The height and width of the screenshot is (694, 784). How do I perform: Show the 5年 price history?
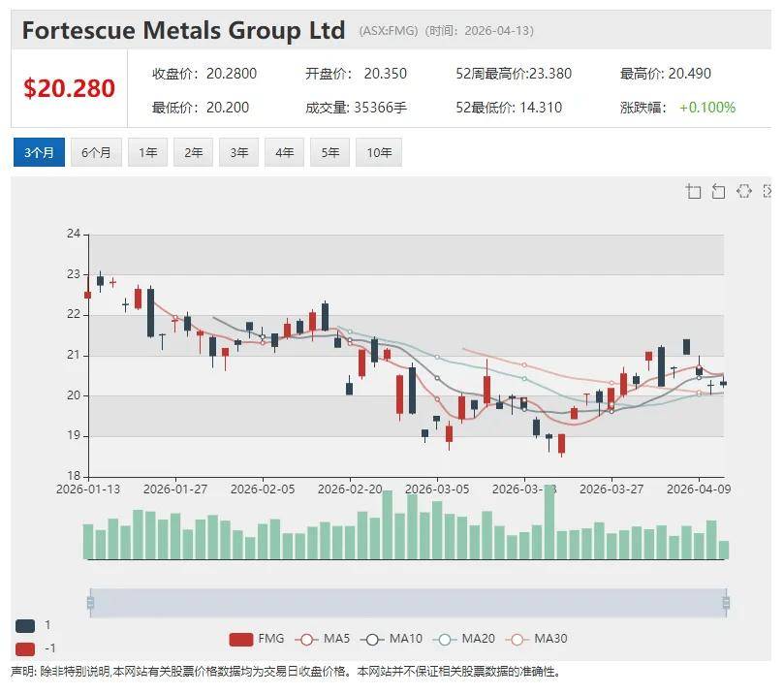coord(330,152)
